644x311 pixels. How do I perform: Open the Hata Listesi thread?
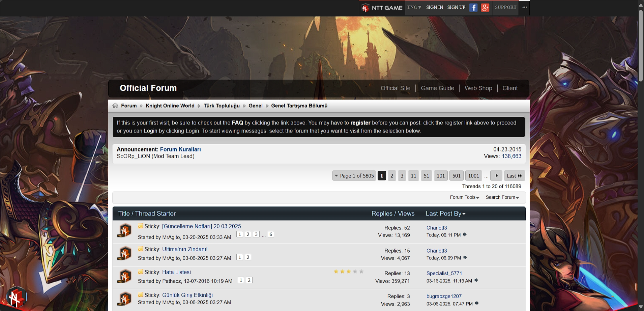[x=176, y=272]
